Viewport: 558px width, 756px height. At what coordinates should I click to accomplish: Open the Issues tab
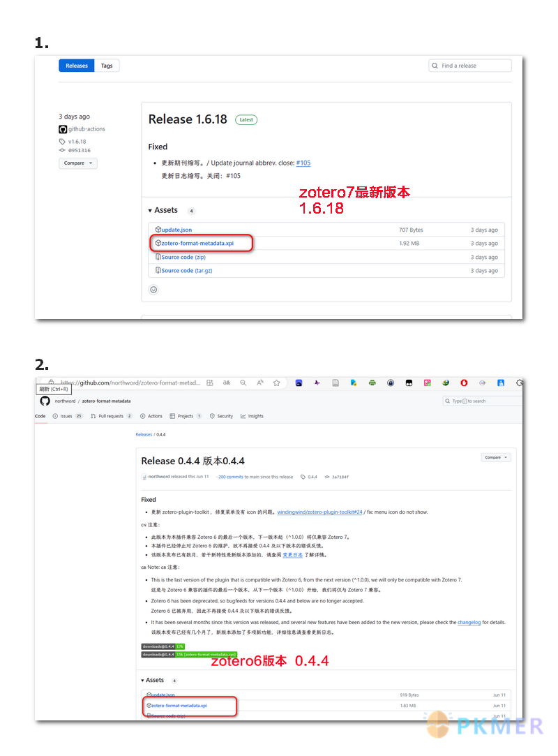pos(68,416)
